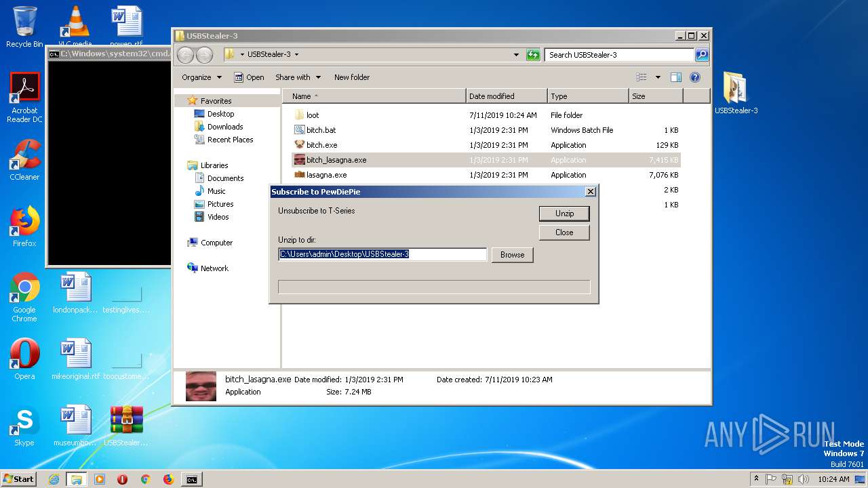Open the Organize dropdown menu
The image size is (868, 488).
[201, 77]
